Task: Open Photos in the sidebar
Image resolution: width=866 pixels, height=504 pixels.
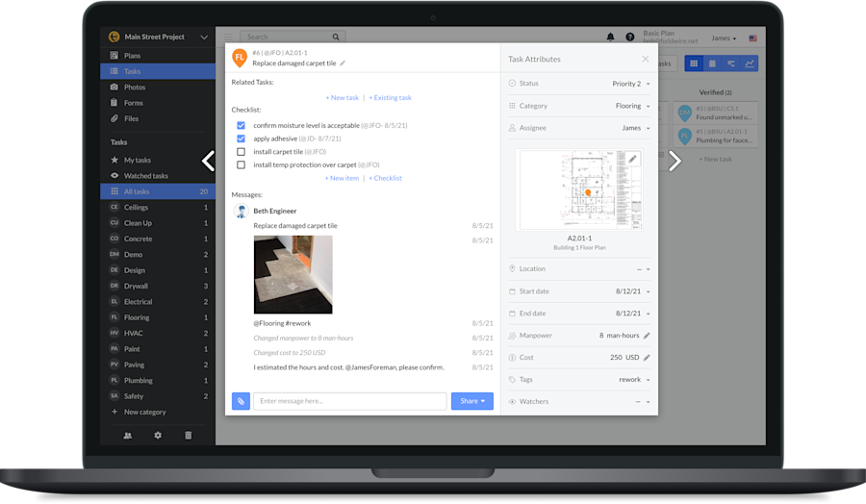Action: point(135,88)
